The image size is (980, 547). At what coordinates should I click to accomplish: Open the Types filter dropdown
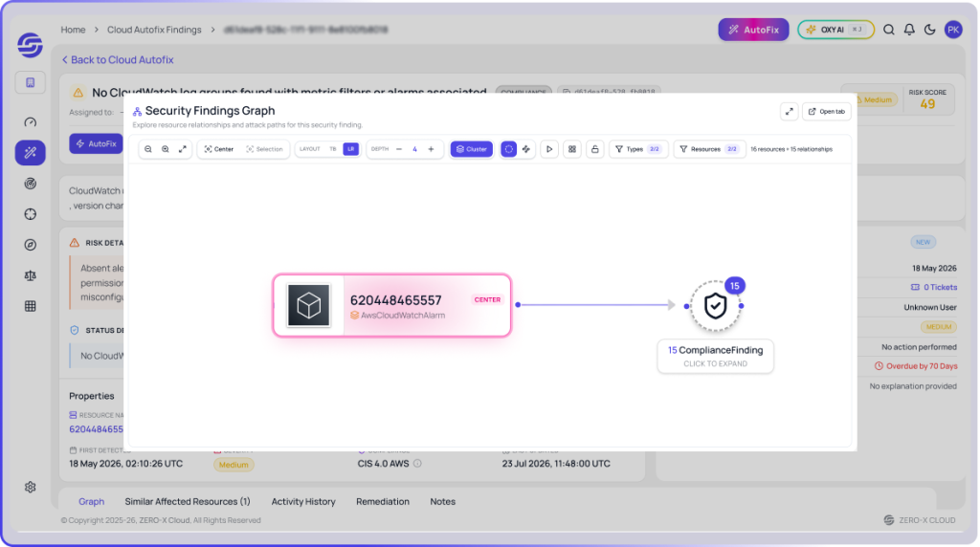pyautogui.click(x=638, y=149)
